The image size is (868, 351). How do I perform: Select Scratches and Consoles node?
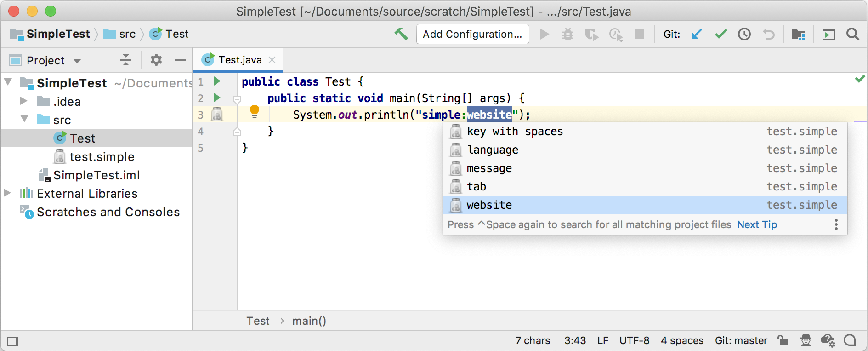(x=96, y=212)
